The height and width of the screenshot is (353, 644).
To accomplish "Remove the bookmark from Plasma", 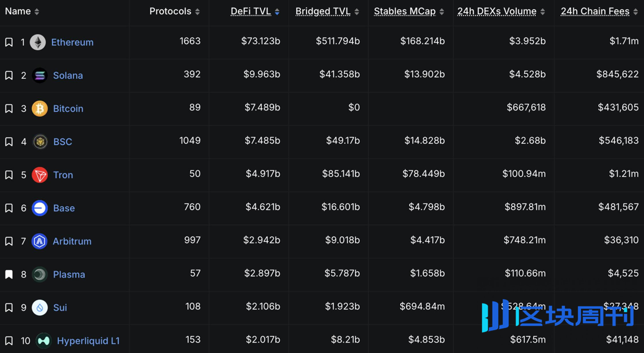I will point(9,274).
